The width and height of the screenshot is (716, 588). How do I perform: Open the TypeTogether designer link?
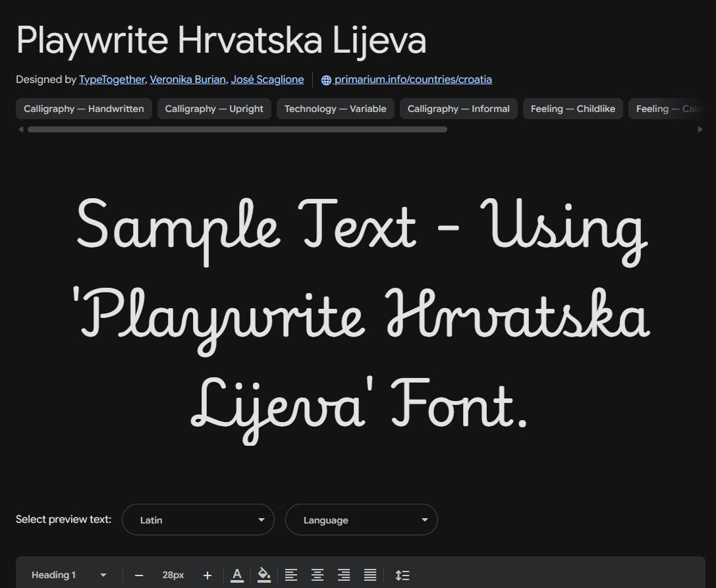pyautogui.click(x=112, y=80)
